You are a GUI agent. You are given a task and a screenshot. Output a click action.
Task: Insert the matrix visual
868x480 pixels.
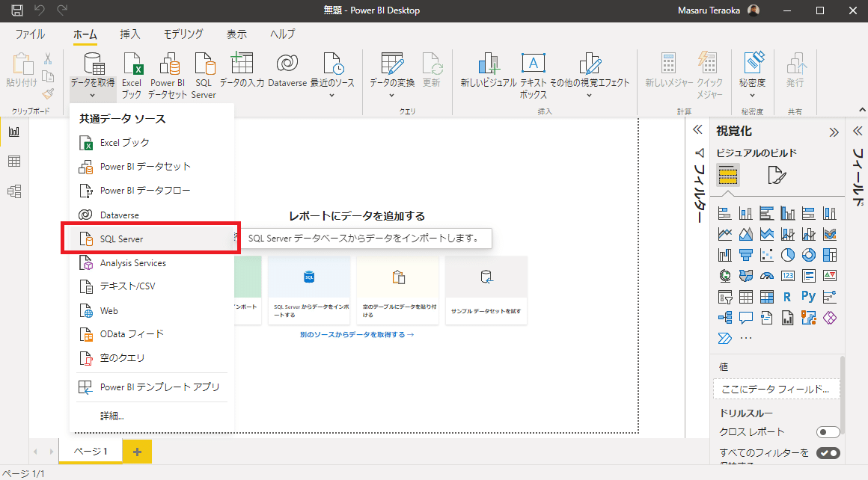(767, 297)
